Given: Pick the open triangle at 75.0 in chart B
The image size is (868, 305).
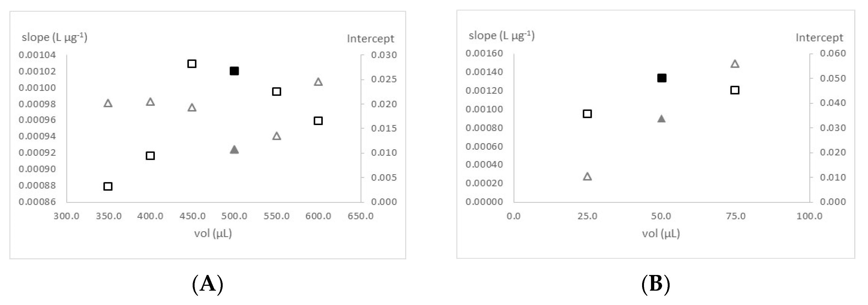Looking at the screenshot, I should [735, 64].
